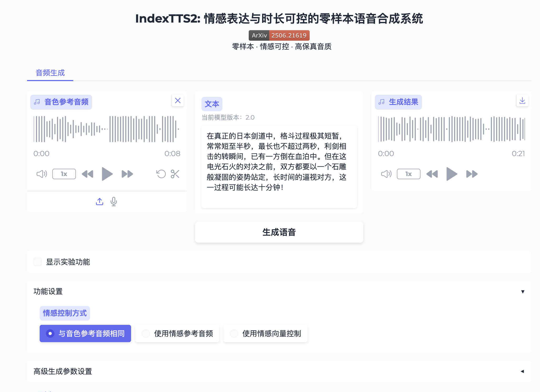Remove the reference audio with X
Screen dimensions: 540x392
178,101
